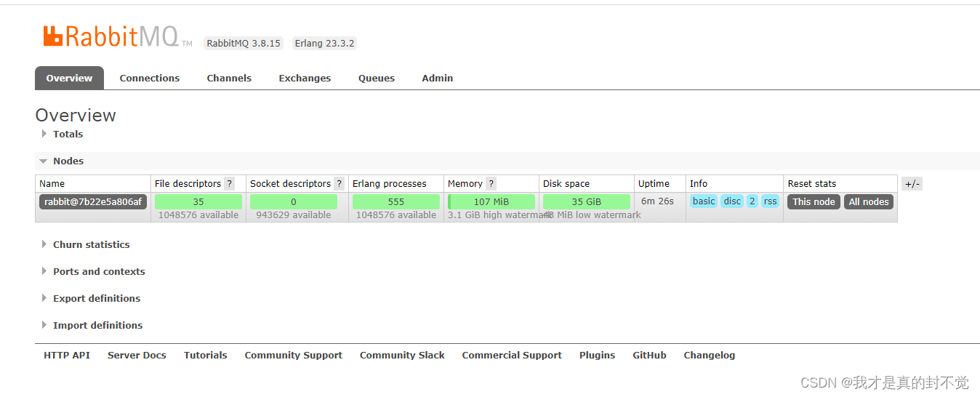Open the Connections tab
The width and height of the screenshot is (980, 397).
coord(150,78)
